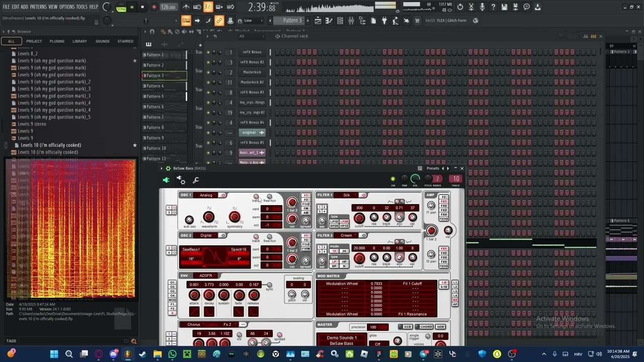Click the CHORD button in MASTER section

pos(424,327)
